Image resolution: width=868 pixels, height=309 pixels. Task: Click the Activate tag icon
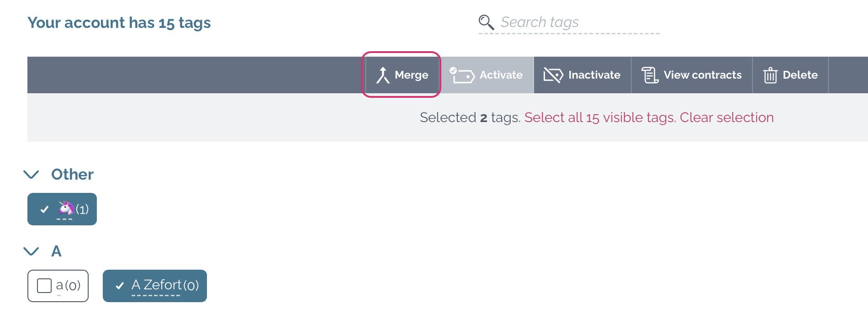[x=462, y=75]
